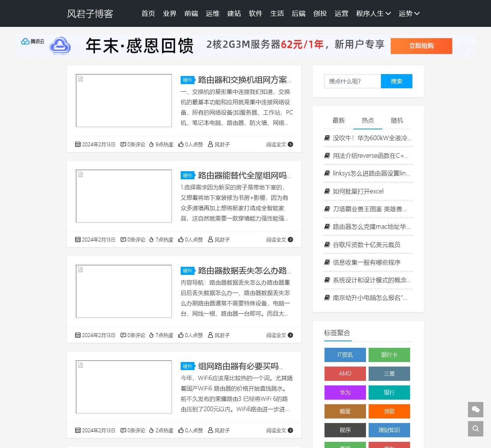Switch to the 最新 tab

(x=338, y=121)
